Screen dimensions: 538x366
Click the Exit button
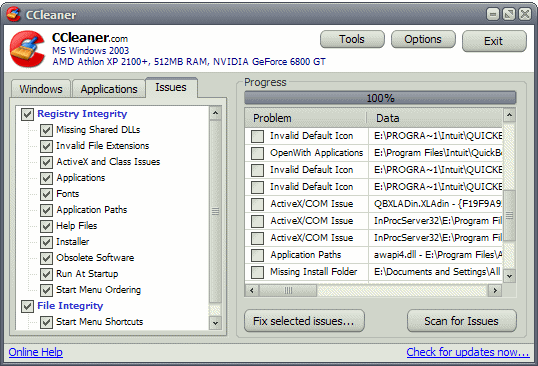click(494, 41)
